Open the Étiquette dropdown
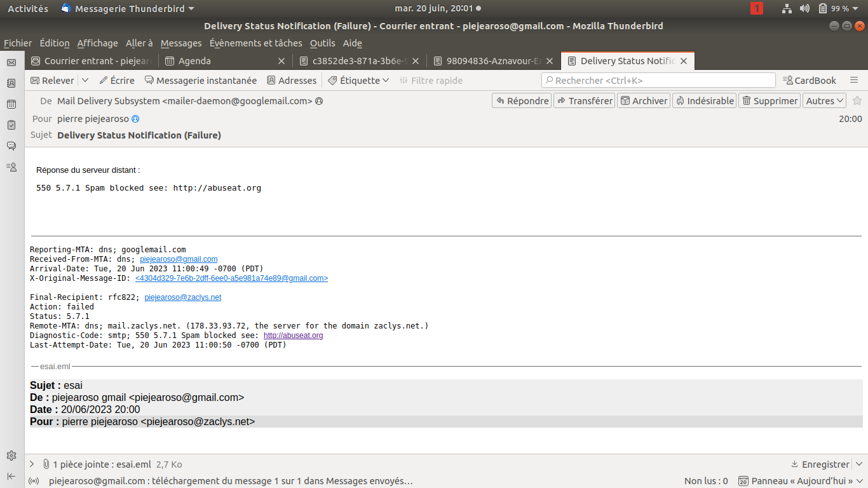The image size is (868, 488). (x=359, y=81)
